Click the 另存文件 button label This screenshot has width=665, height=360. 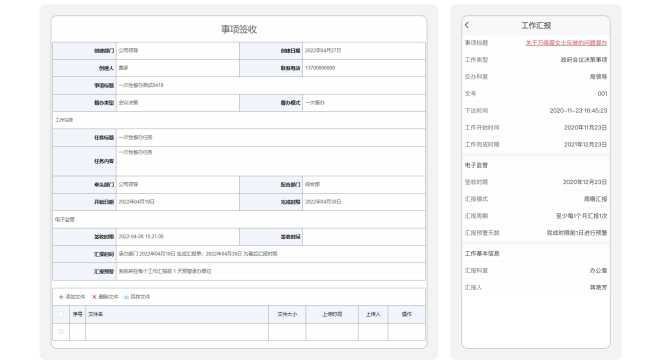point(140,297)
